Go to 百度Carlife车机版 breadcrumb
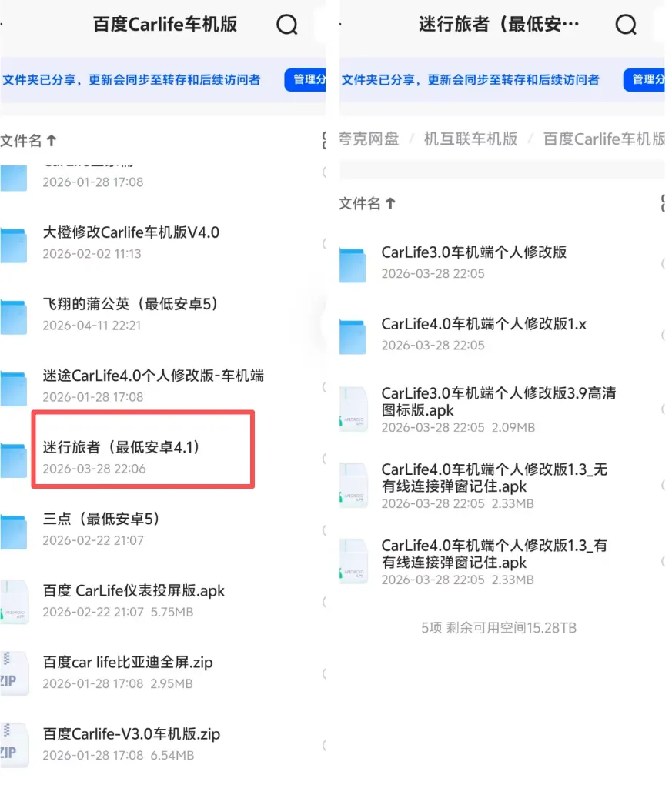The width and height of the screenshot is (672, 785). (604, 139)
